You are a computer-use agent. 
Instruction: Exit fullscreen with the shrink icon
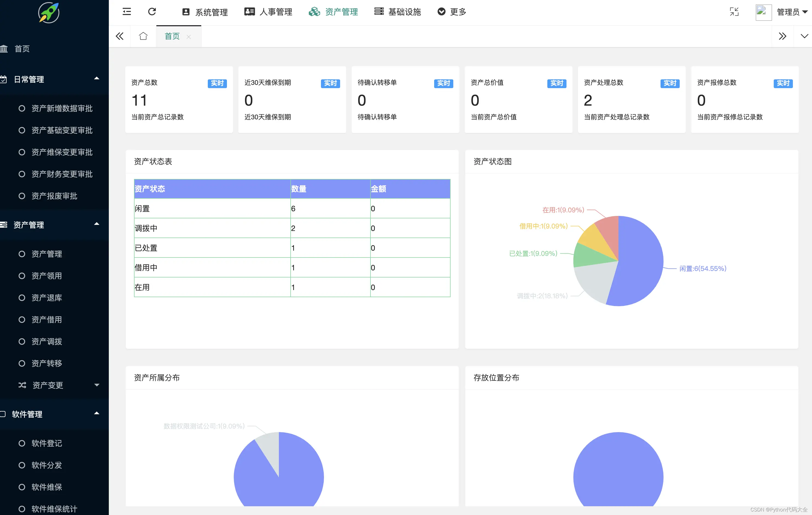coord(734,12)
